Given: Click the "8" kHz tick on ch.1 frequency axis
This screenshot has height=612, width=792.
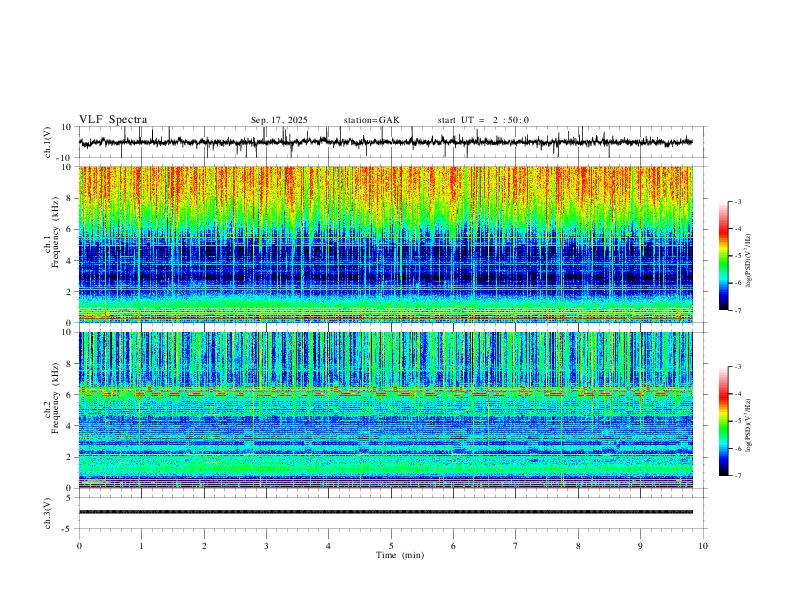Looking at the screenshot, I should (x=69, y=198).
